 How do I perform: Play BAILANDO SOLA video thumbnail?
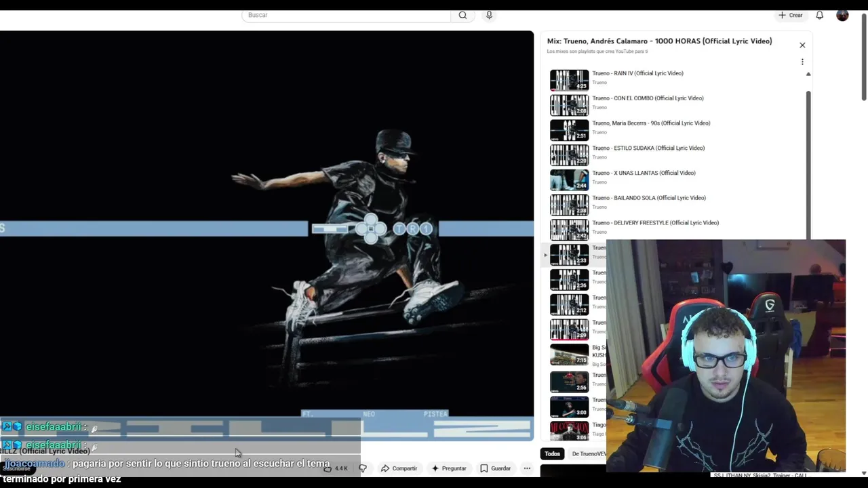click(569, 205)
